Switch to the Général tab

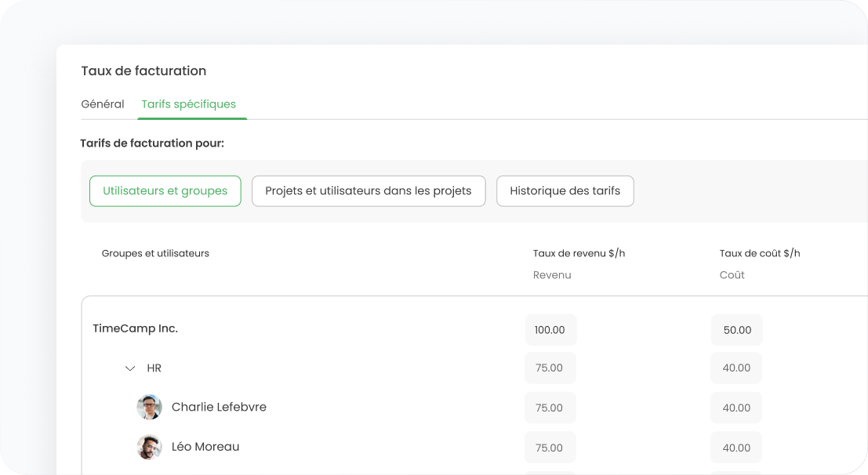click(x=103, y=104)
